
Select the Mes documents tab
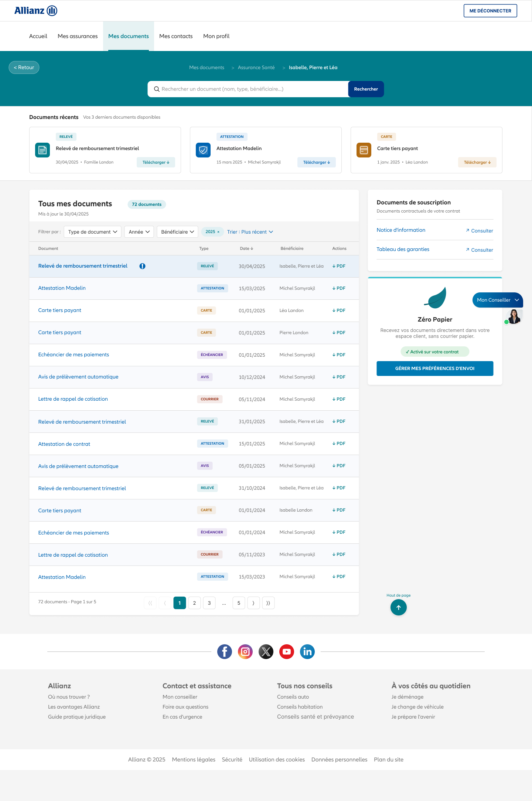click(x=129, y=36)
